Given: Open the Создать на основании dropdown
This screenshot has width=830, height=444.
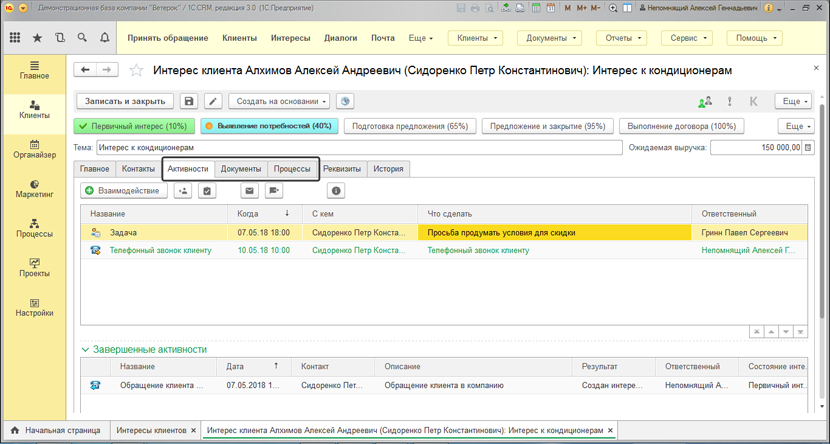Looking at the screenshot, I should click(280, 101).
